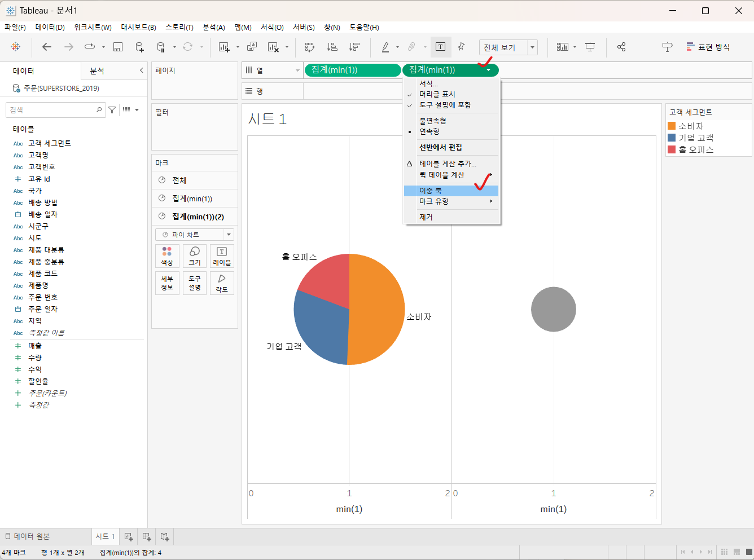Switch to the 분석 pane tab

click(x=97, y=70)
